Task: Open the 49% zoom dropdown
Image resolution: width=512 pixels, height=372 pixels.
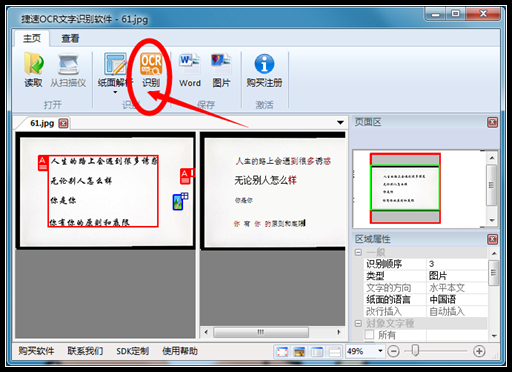Action: coord(380,351)
